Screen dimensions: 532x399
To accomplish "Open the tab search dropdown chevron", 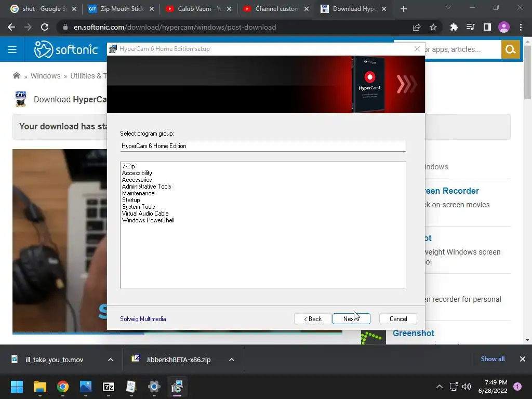I will point(448,7).
